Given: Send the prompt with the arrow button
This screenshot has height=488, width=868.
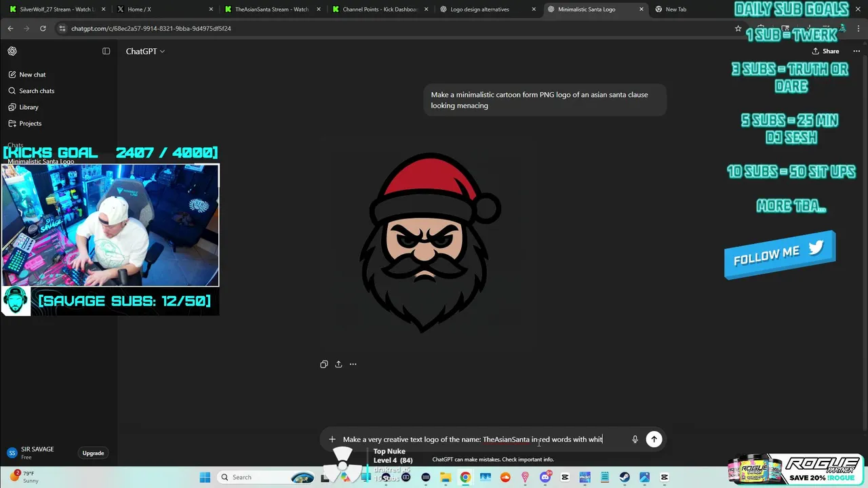Looking at the screenshot, I should (x=654, y=439).
